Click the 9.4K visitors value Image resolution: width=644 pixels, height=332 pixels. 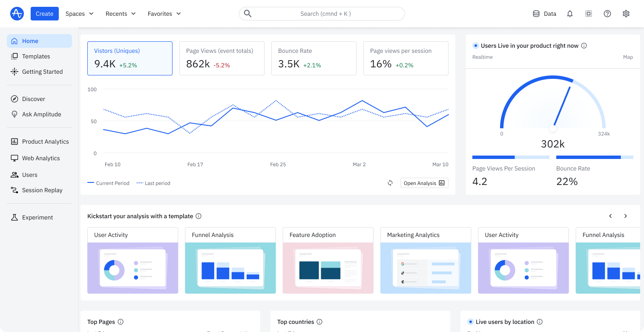[105, 64]
